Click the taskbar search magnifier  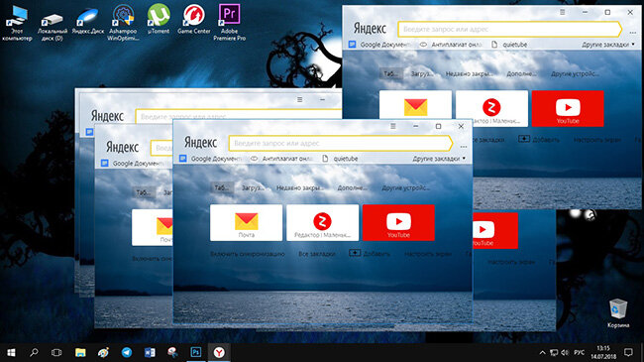tap(34, 352)
